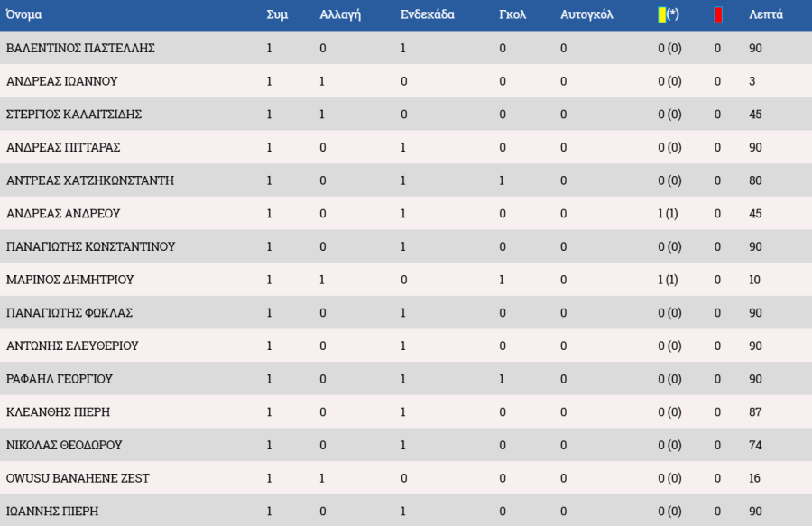Click the Αλλαγή column header
812x526 pixels.
point(340,15)
